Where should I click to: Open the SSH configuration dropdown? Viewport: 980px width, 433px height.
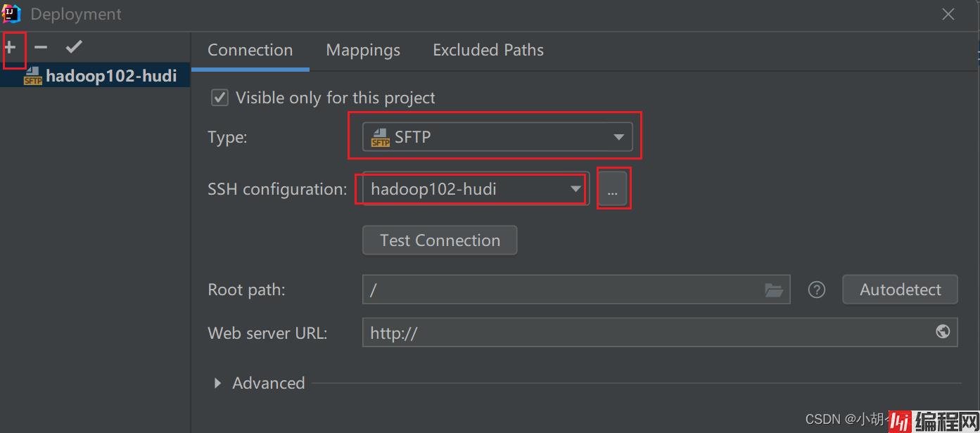coord(476,188)
